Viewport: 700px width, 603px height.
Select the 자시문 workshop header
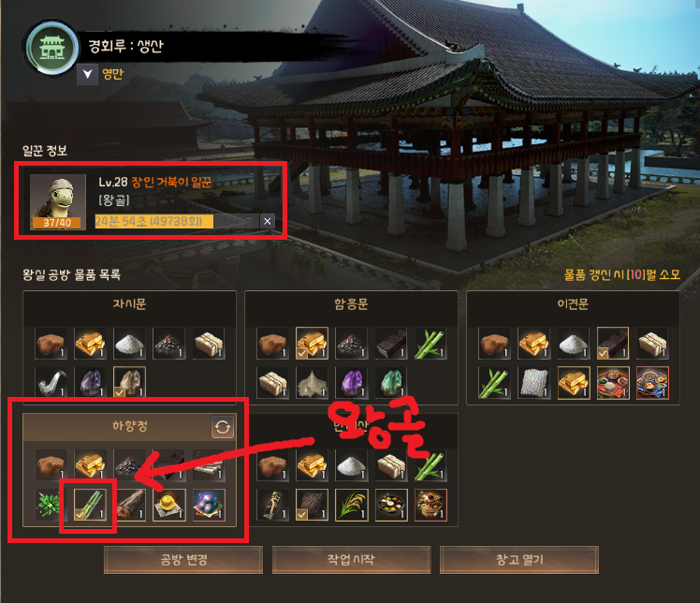click(129, 304)
